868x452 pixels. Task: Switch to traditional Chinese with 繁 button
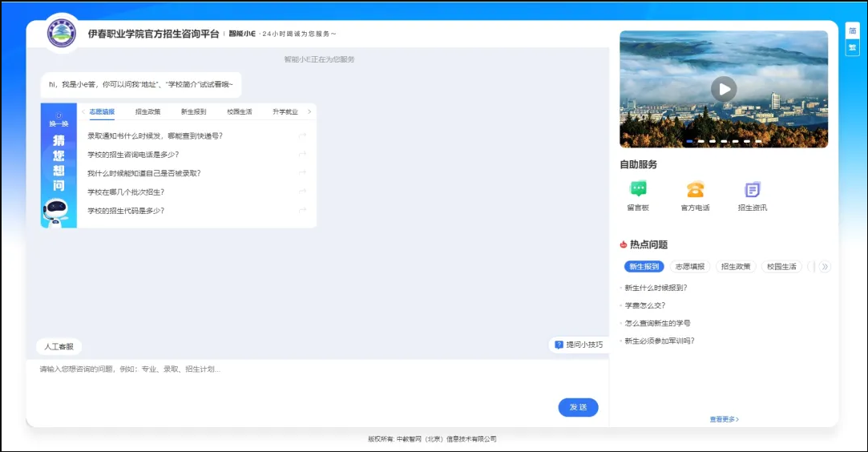(852, 47)
